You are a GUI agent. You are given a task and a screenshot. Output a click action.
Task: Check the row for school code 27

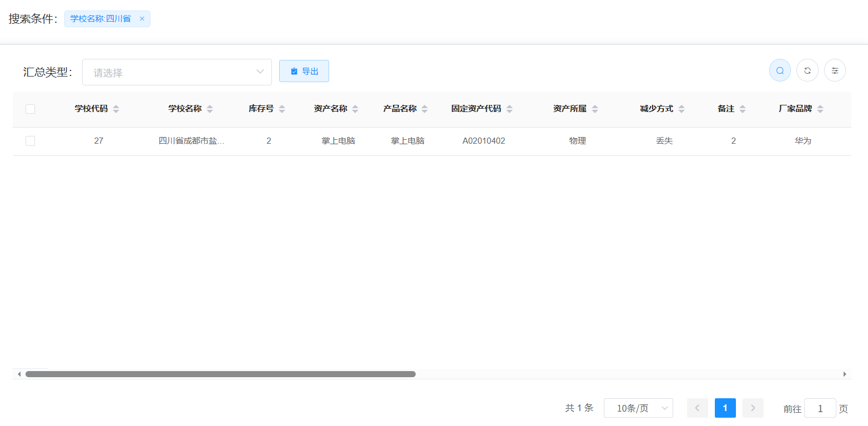point(31,141)
